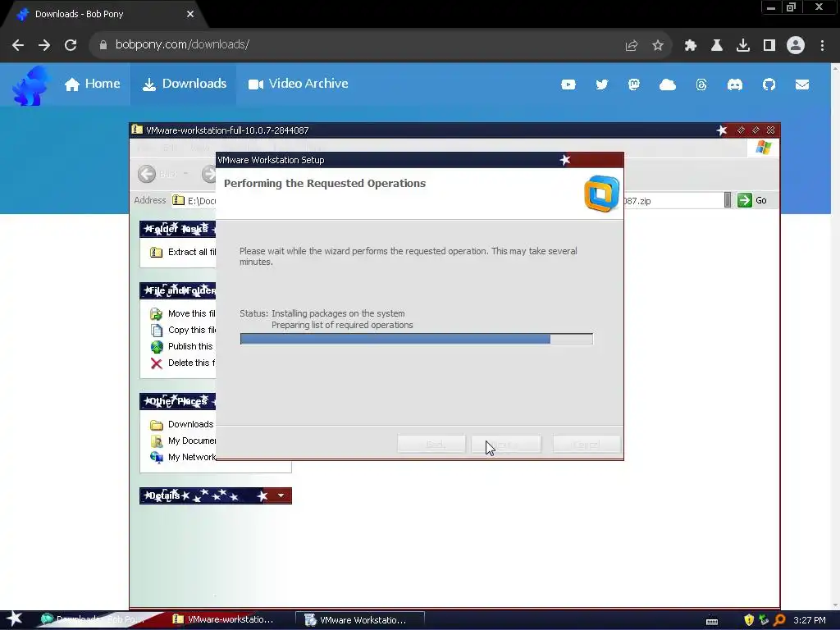This screenshot has height=630, width=840.
Task: Open the browser downloads tray
Action: coord(743,46)
